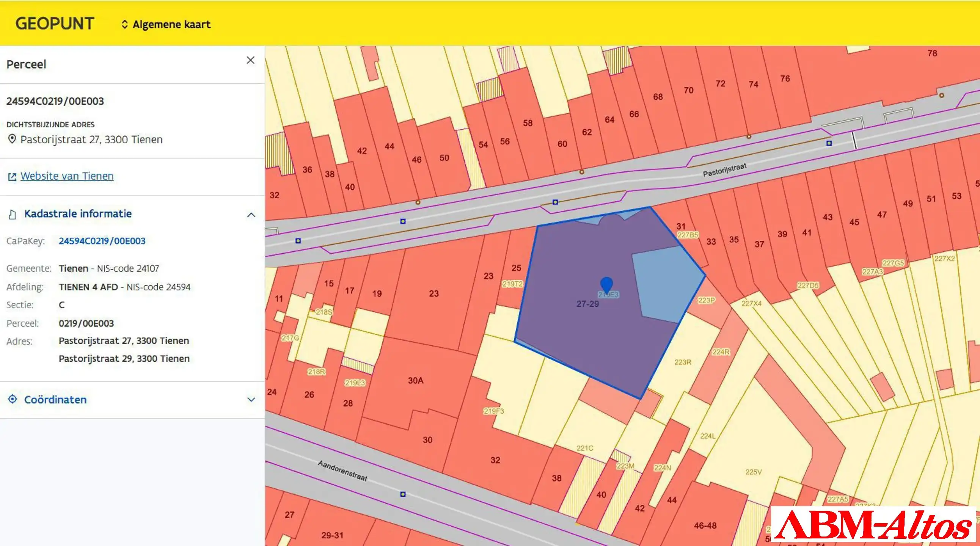
Task: Click the address pin icon beside Pastorijstraat 27
Action: point(12,139)
